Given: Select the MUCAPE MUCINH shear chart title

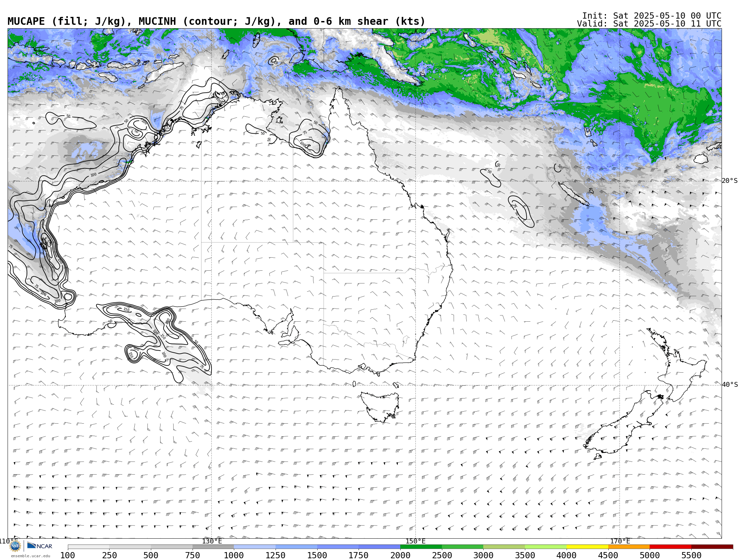Looking at the screenshot, I should pos(216,21).
